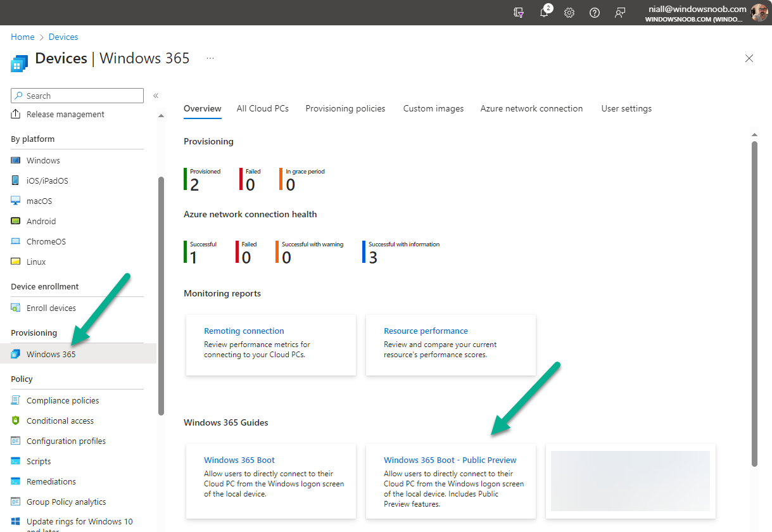Open the Feedback icon in top bar
The width and height of the screenshot is (772, 532).
pos(620,13)
